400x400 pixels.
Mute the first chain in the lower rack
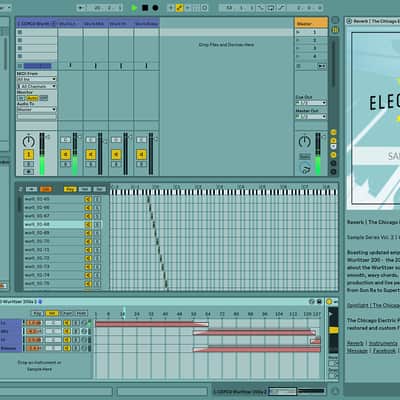pyautogui.click(x=67, y=323)
